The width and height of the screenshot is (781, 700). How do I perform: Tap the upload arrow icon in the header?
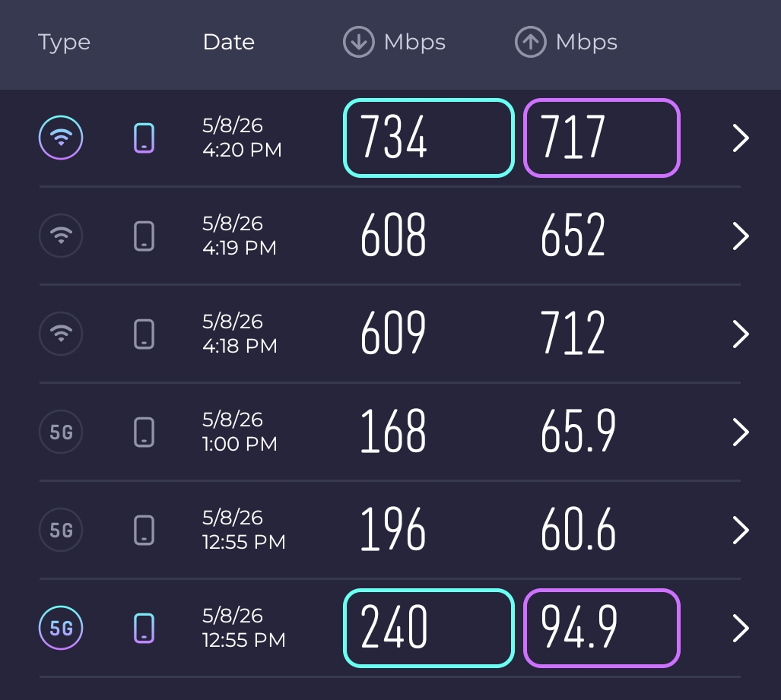coord(531,42)
